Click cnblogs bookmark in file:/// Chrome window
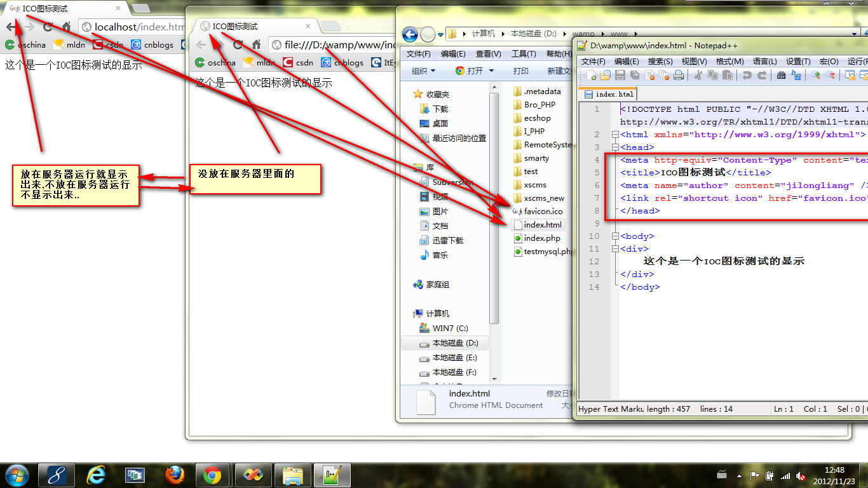This screenshot has height=488, width=868. [342, 62]
